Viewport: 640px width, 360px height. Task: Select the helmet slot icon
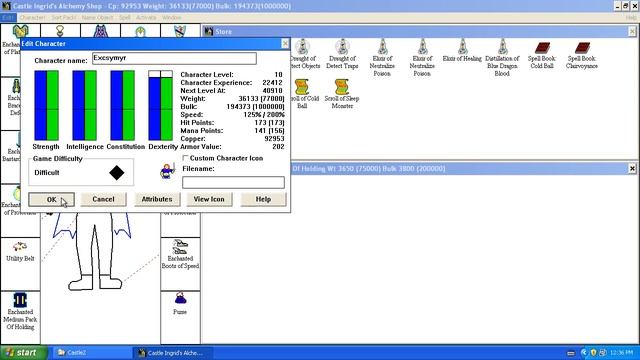coord(140,32)
